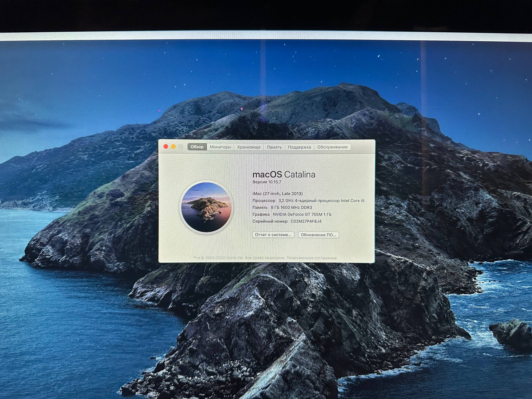Open the Лицензионное соглашение link
The height and width of the screenshot is (399, 532).
point(312,258)
